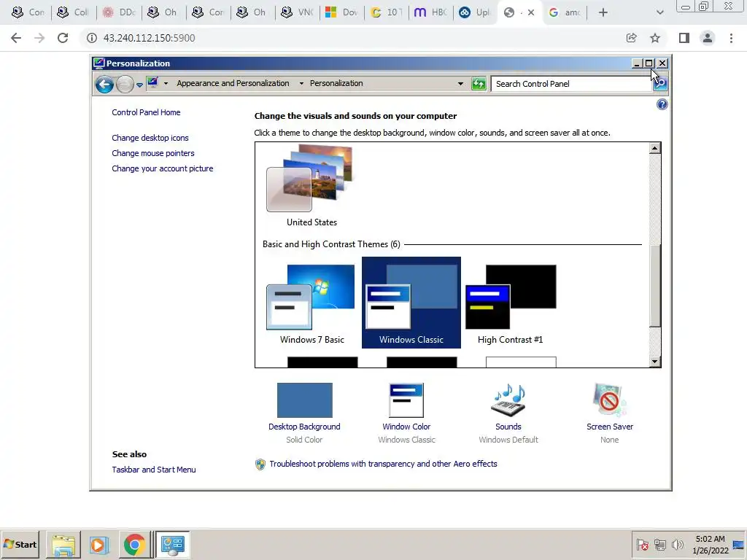Click theme list scroll up arrow
747x560 pixels.
point(654,148)
